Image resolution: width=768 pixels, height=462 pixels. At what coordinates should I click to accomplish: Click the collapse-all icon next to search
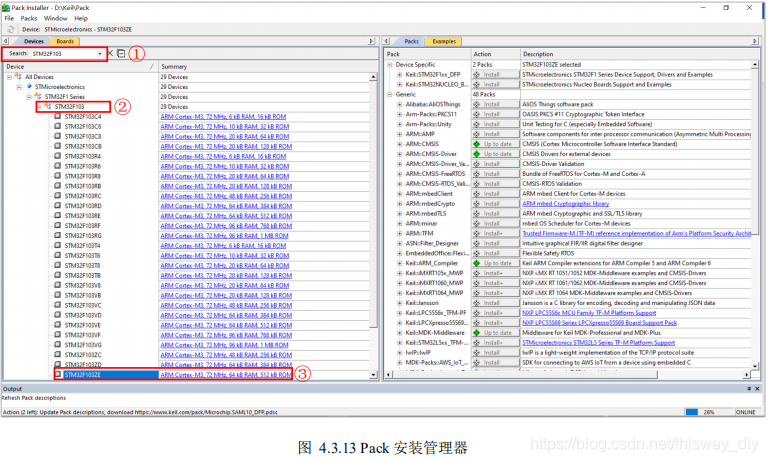(120, 53)
